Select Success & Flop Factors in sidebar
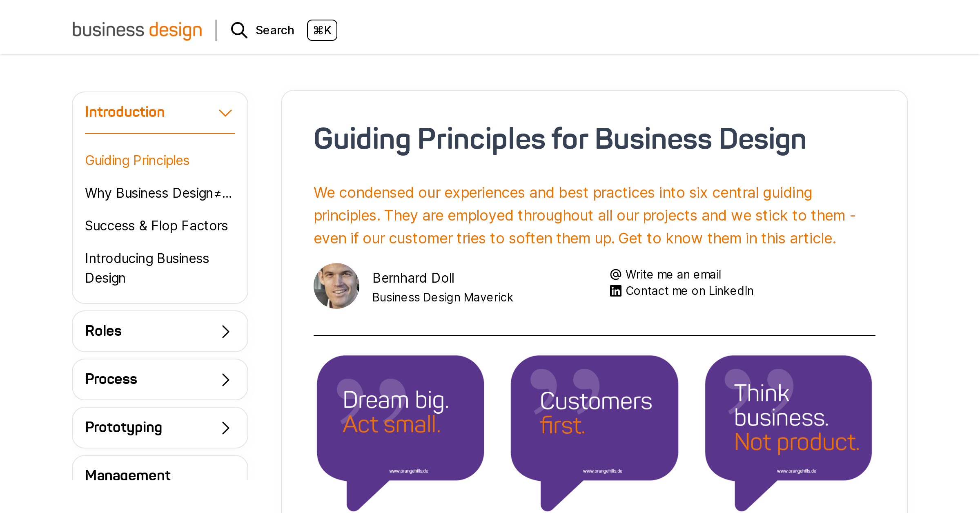This screenshot has height=513, width=980. (x=156, y=225)
